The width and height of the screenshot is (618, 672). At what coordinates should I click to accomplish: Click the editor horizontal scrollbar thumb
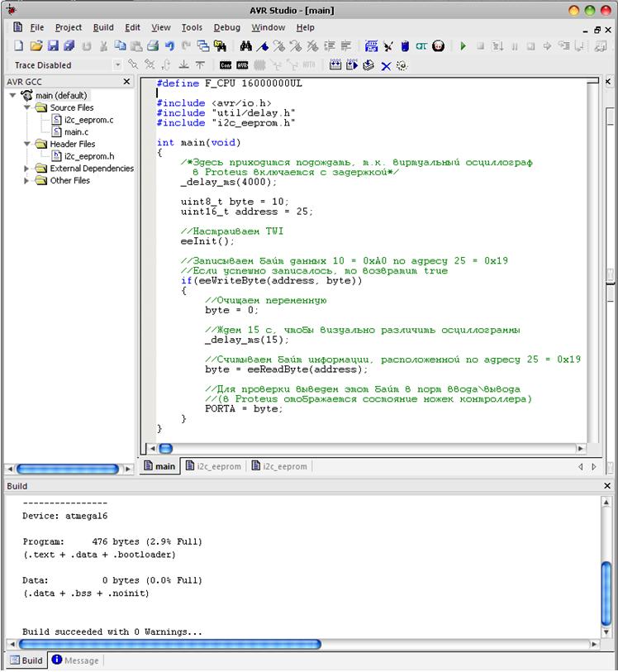[x=166, y=448]
